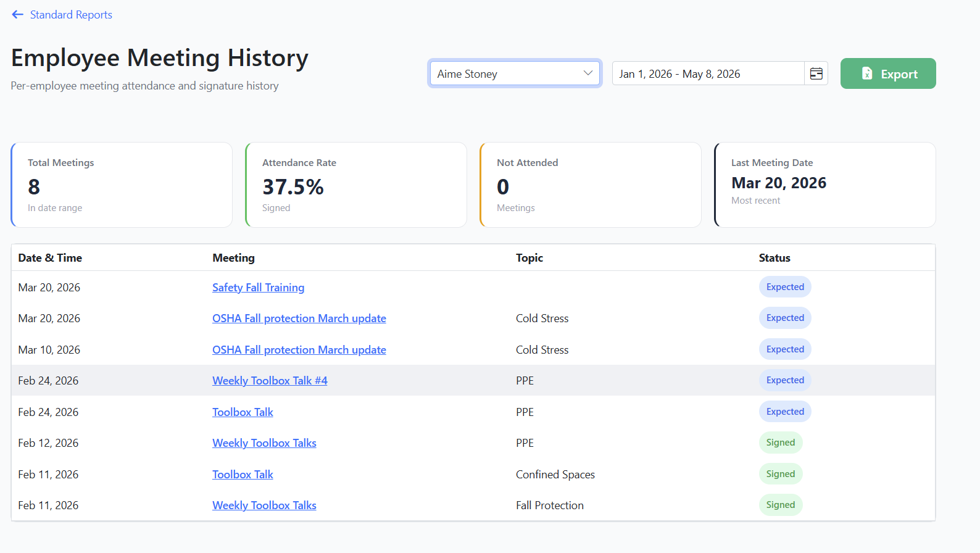The height and width of the screenshot is (553, 980).
Task: Click the spreadsheet icon on the Export button
Action: click(x=867, y=73)
